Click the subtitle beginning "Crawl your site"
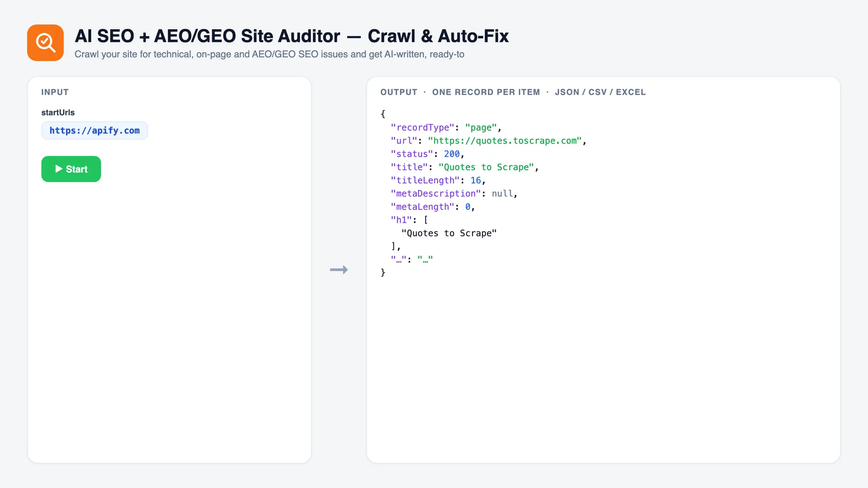The width and height of the screenshot is (868, 488). (270, 54)
